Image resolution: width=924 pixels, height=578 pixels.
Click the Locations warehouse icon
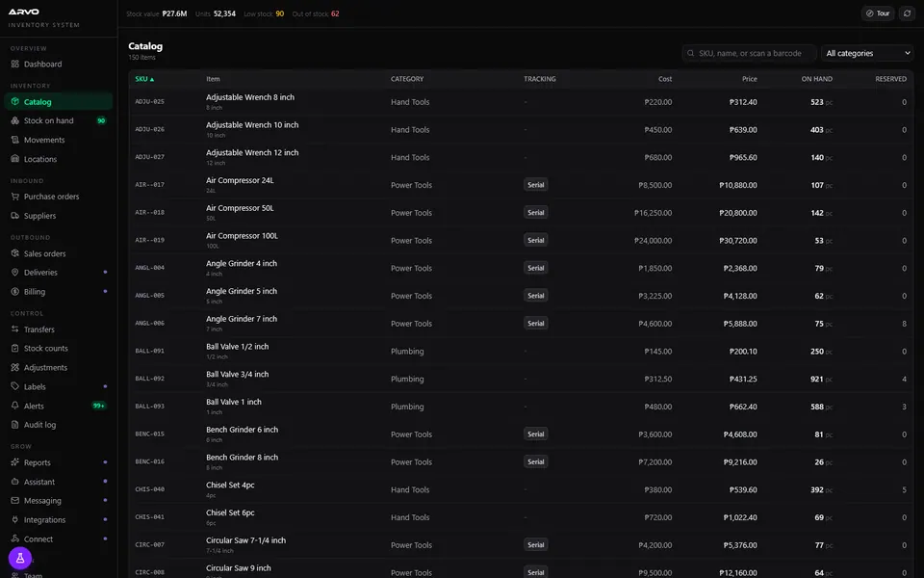pyautogui.click(x=15, y=159)
